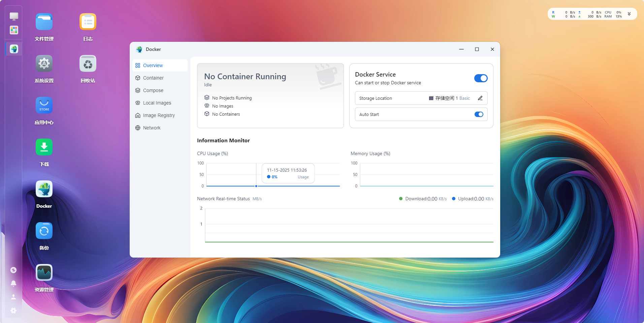Viewport: 644px width, 323px height.
Task: Open the 日志 log desktop icon
Action: click(x=88, y=22)
